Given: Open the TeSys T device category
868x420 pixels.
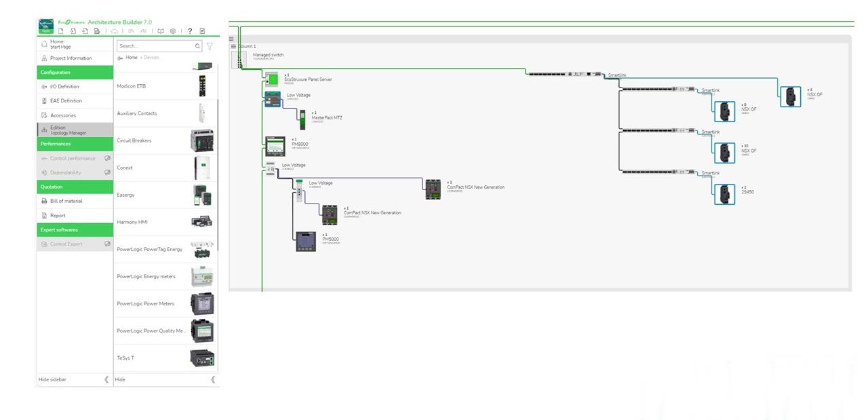Looking at the screenshot, I should tap(166, 358).
